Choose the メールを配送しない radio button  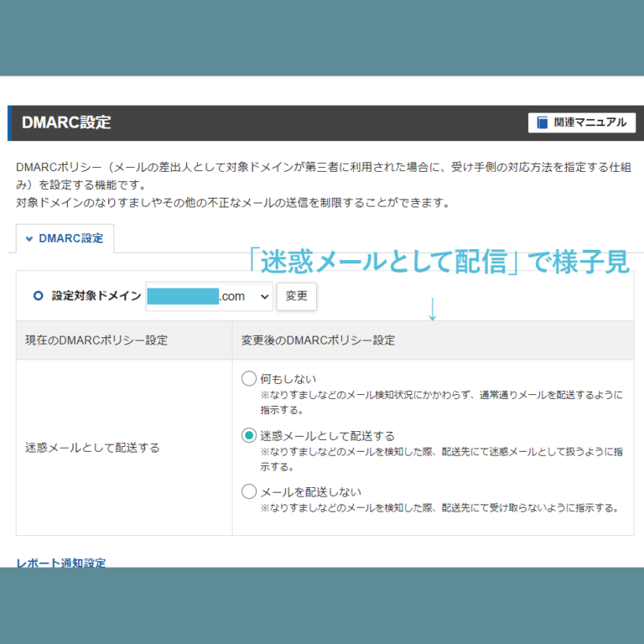[249, 491]
